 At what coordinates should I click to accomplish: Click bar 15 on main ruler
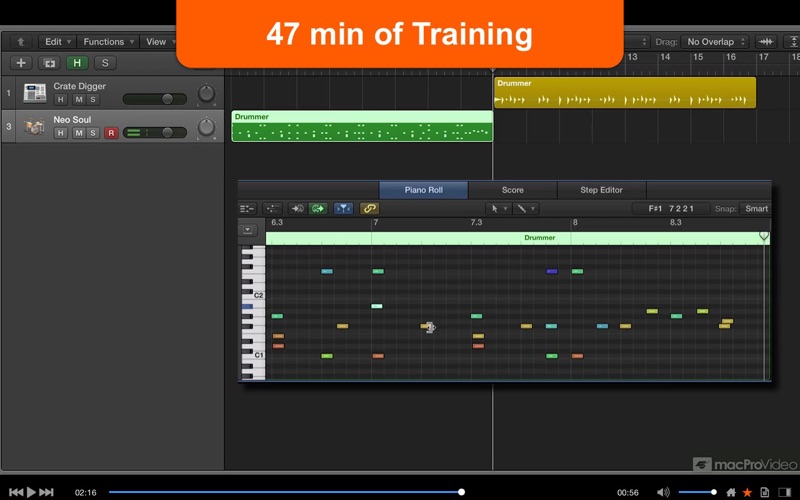698,57
